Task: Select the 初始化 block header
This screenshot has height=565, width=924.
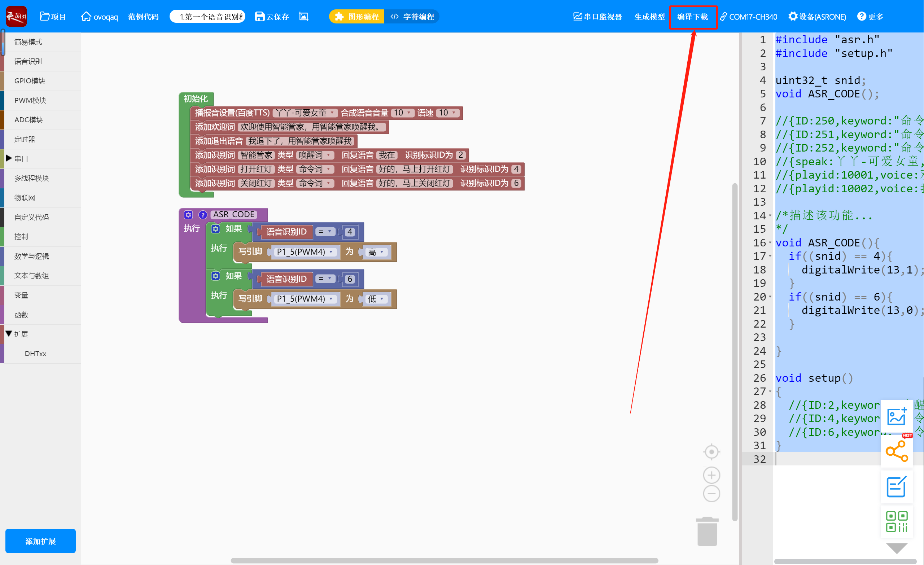Action: (x=196, y=98)
